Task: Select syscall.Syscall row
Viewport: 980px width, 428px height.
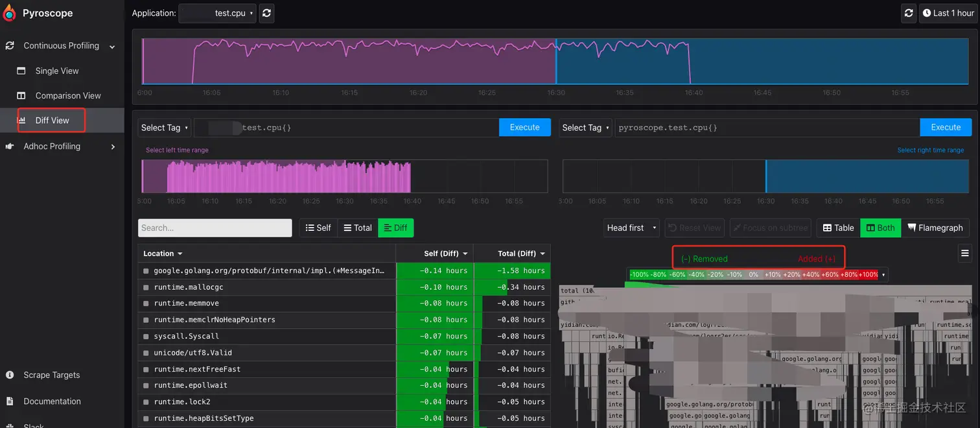Action: pos(344,337)
